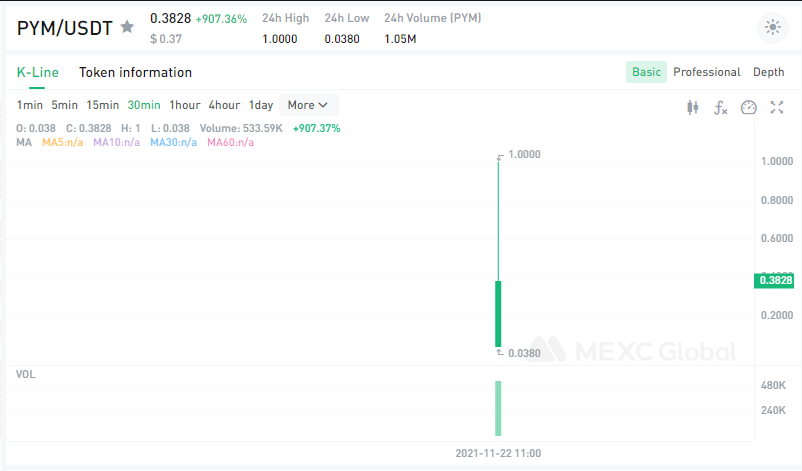Set interval to 30min
802x471 pixels.
pyautogui.click(x=144, y=105)
